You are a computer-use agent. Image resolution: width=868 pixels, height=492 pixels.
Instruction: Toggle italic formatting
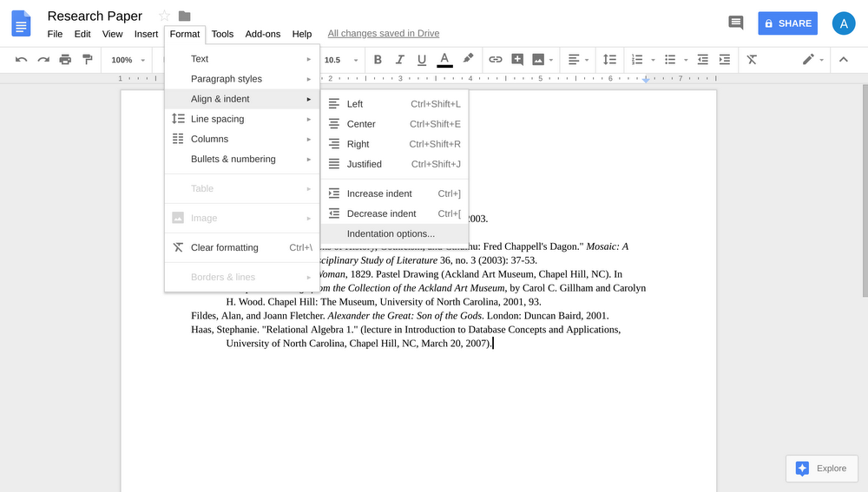[x=399, y=59]
